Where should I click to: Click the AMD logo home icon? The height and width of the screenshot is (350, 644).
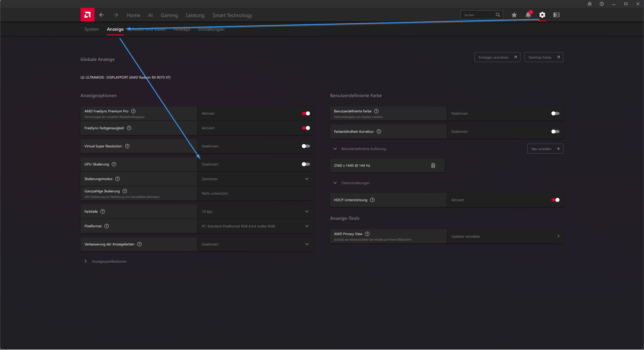pos(87,15)
